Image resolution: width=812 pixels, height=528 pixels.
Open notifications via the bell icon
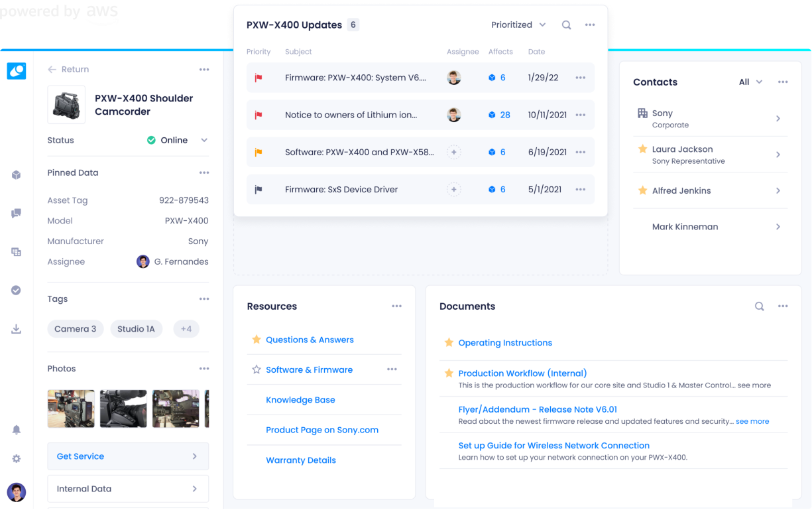(x=16, y=429)
